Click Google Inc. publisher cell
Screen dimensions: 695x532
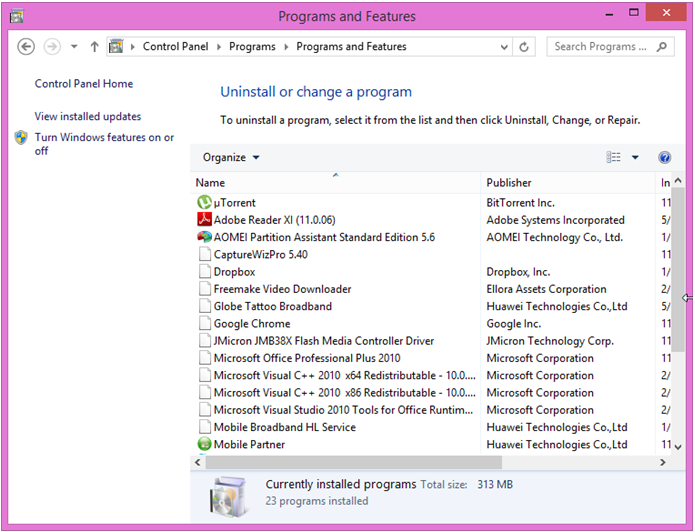[514, 324]
